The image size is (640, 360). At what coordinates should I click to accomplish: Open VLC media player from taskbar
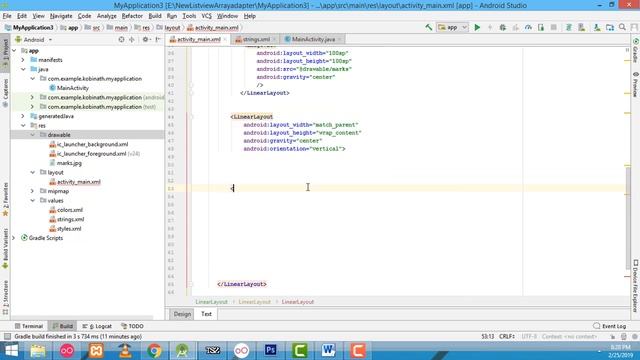point(125,351)
